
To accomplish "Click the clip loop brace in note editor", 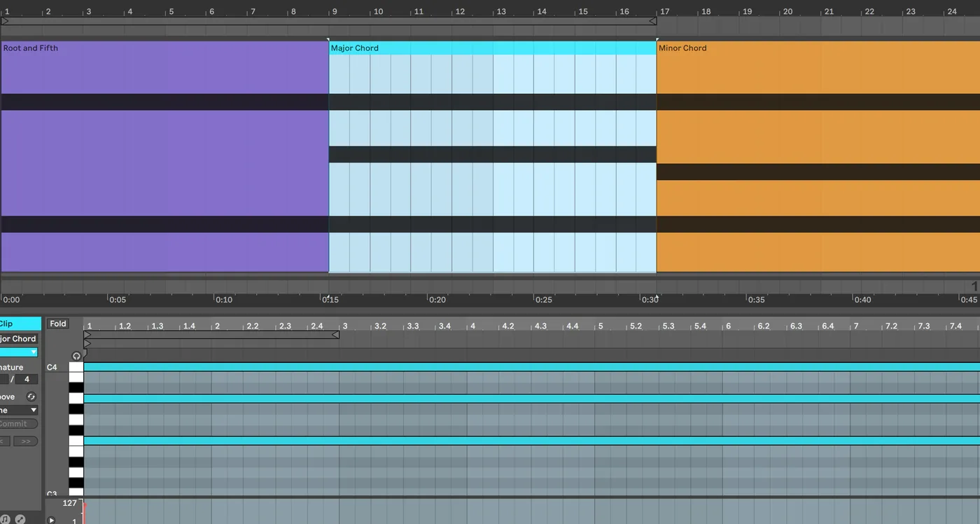I will pos(211,335).
